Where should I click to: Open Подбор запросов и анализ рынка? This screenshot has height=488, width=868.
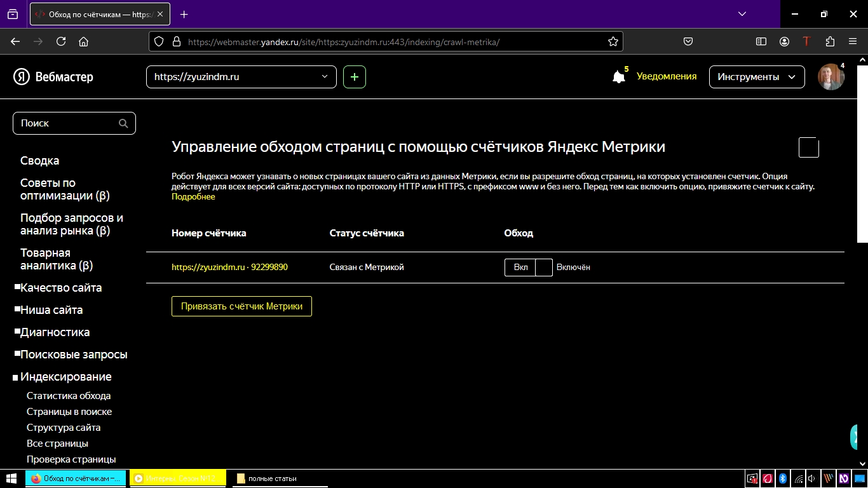pyautogui.click(x=72, y=224)
